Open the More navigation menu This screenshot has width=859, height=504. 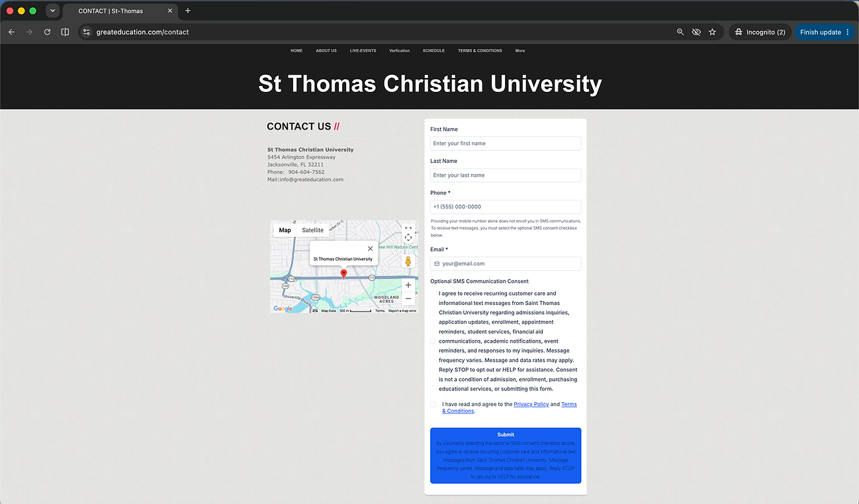520,51
